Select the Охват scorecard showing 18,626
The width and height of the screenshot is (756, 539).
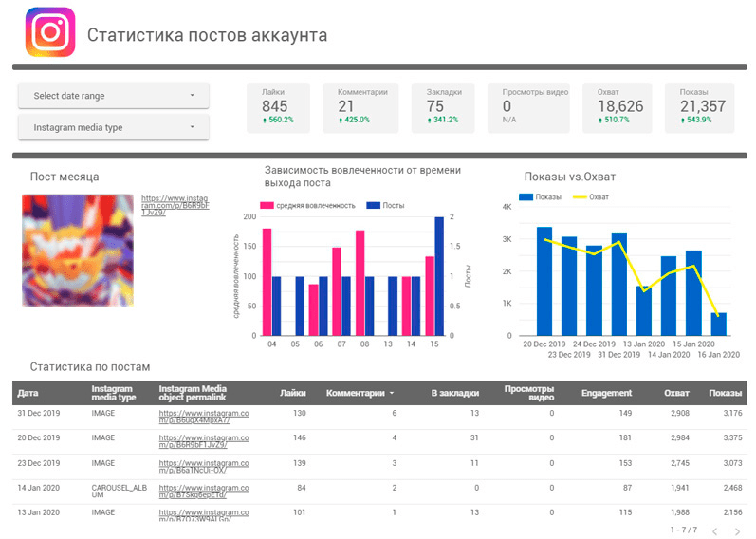(621, 107)
